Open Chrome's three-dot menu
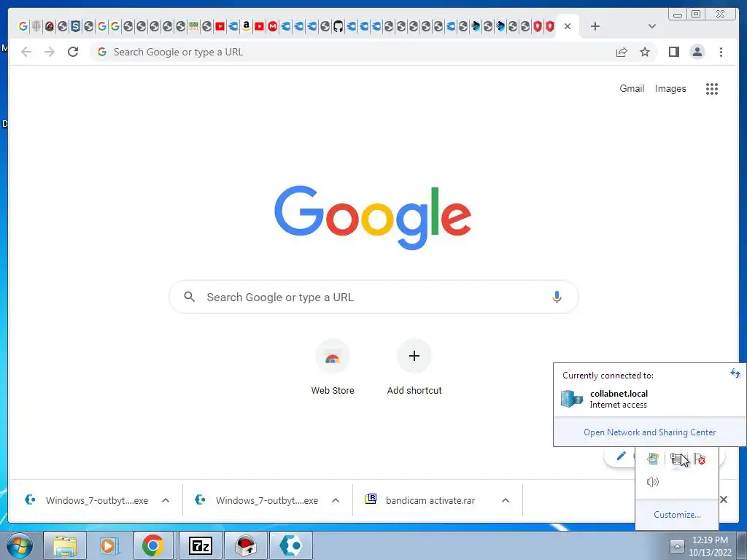Image resolution: width=747 pixels, height=560 pixels. pyautogui.click(x=721, y=52)
